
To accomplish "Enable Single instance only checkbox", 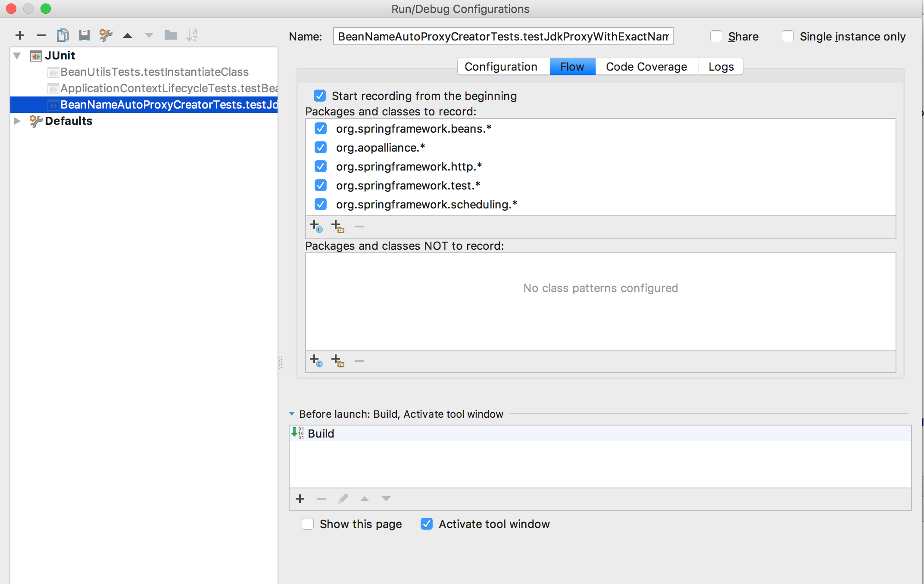I will (x=788, y=37).
